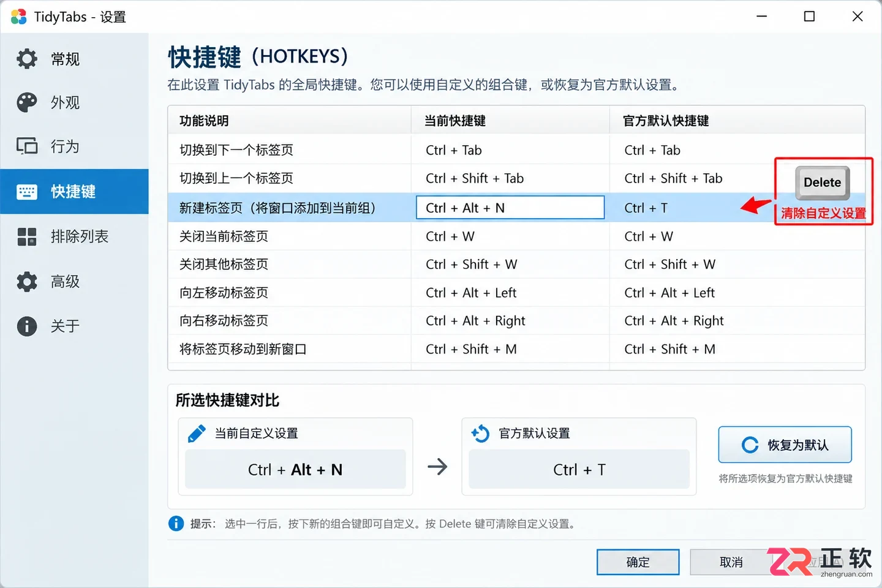This screenshot has width=882, height=588.
Task: Click the refresh icon in 恢复为默认 button
Action: pyautogui.click(x=750, y=445)
